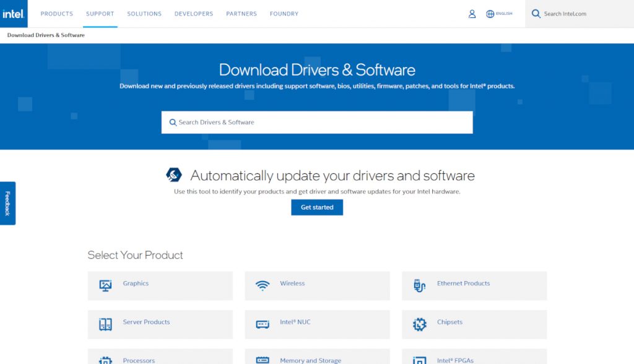The image size is (634, 364).
Task: Click the globe language icon
Action: pos(490,14)
